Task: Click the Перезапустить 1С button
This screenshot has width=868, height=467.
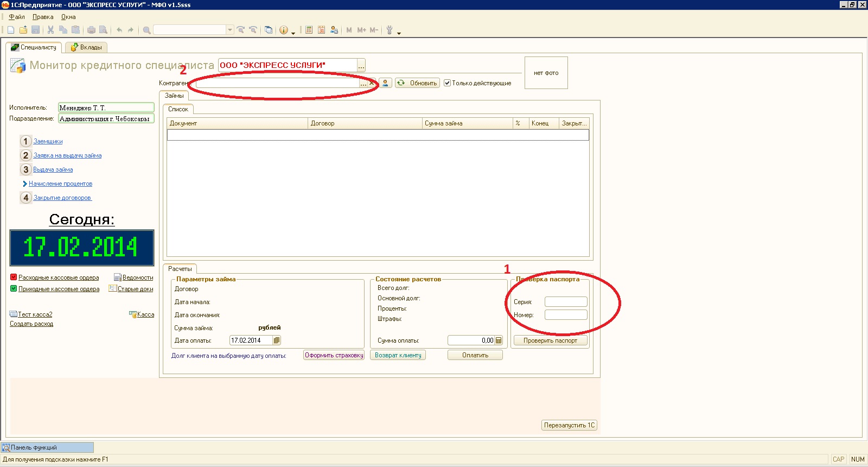Action: [570, 425]
